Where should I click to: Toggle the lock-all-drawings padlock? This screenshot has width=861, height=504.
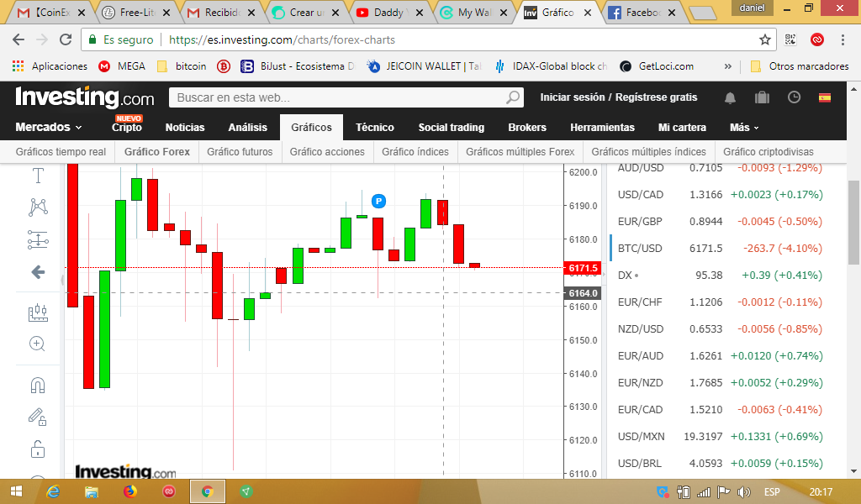(37, 449)
